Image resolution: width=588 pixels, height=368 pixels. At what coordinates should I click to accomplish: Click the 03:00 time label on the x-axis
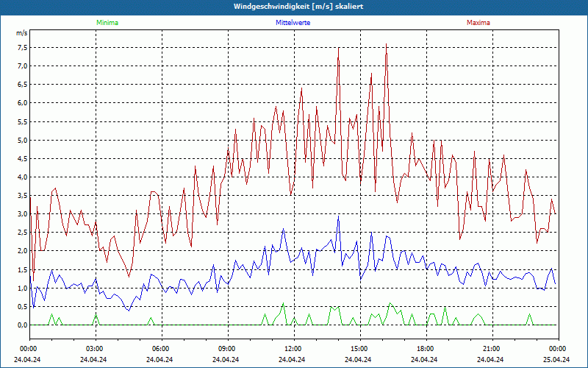pos(95,349)
